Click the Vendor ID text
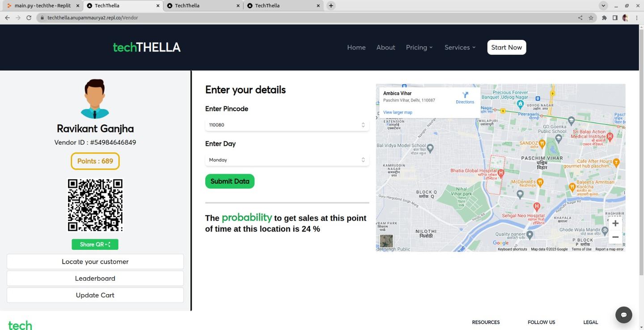This screenshot has height=330, width=644. pos(95,142)
